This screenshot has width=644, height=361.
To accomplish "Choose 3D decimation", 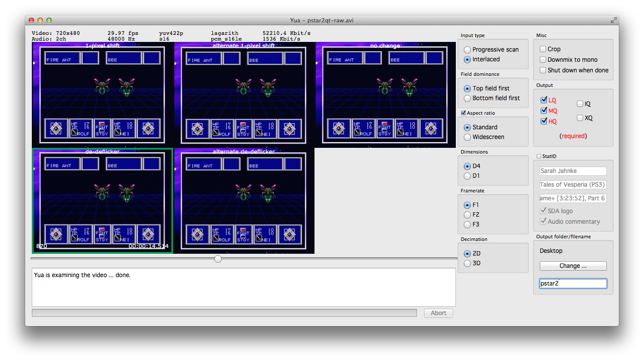I will pyautogui.click(x=467, y=263).
